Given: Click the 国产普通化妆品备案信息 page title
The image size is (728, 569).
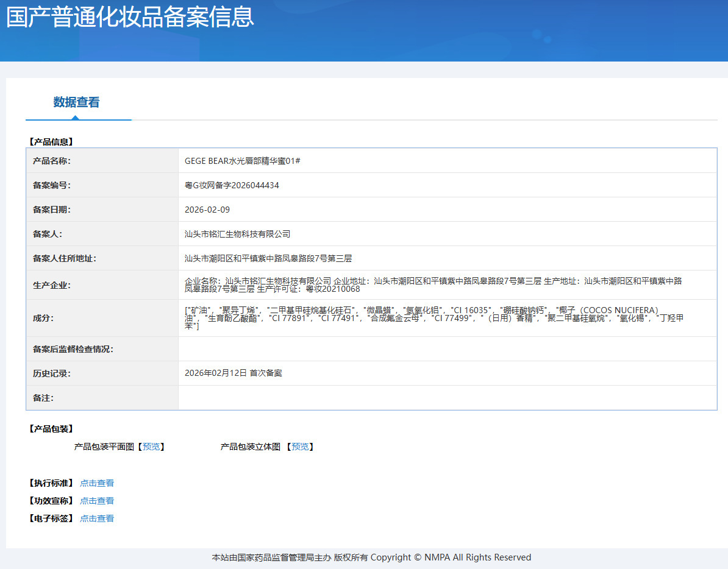Looking at the screenshot, I should 130,17.
